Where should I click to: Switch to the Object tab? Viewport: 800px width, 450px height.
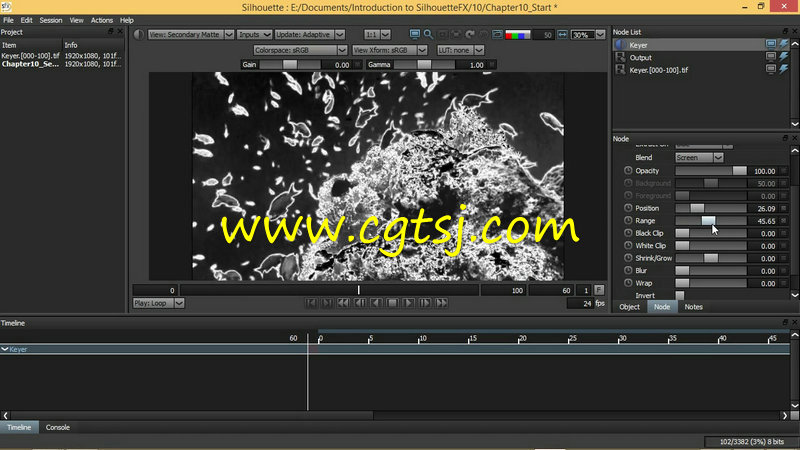pyautogui.click(x=629, y=307)
